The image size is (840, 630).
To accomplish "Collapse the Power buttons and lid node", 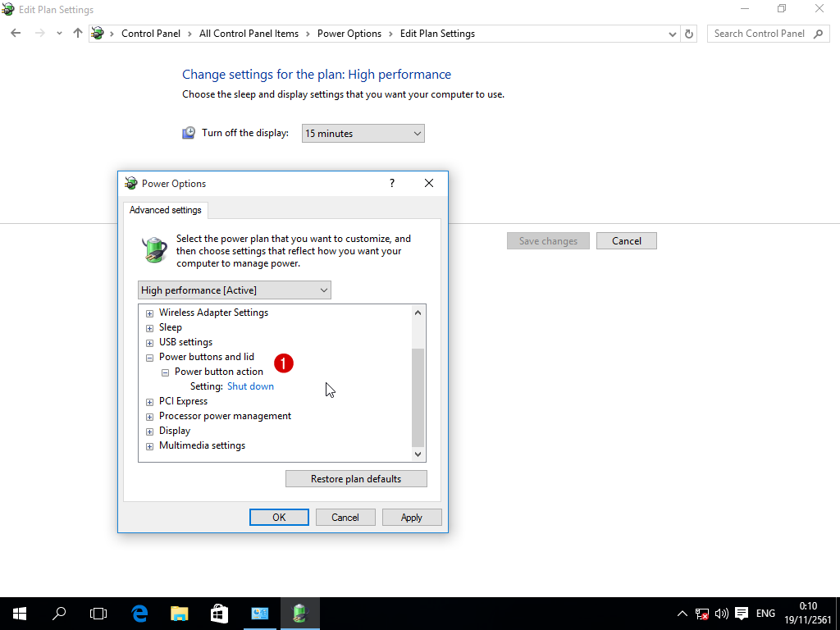I will (149, 358).
